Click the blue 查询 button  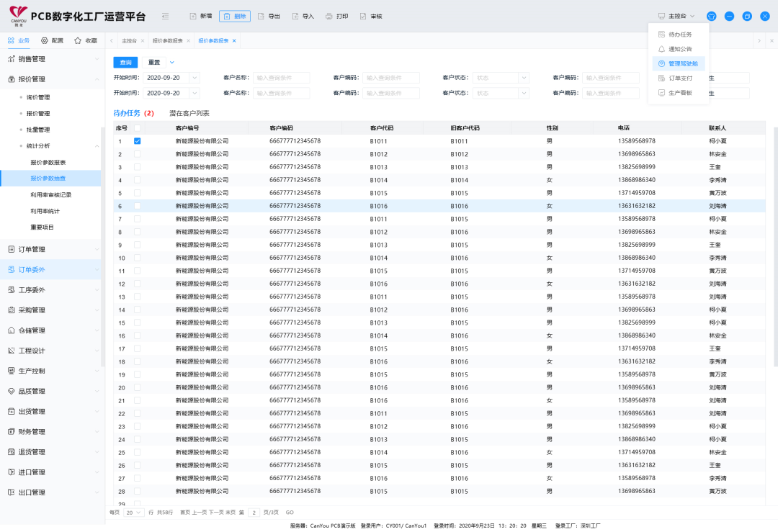tap(125, 63)
